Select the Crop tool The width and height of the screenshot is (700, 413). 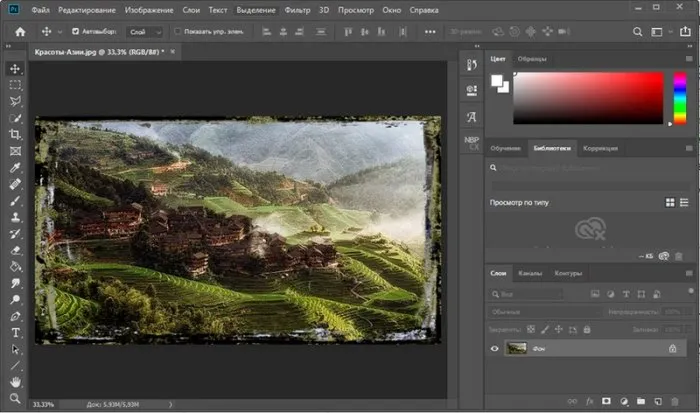(x=15, y=134)
